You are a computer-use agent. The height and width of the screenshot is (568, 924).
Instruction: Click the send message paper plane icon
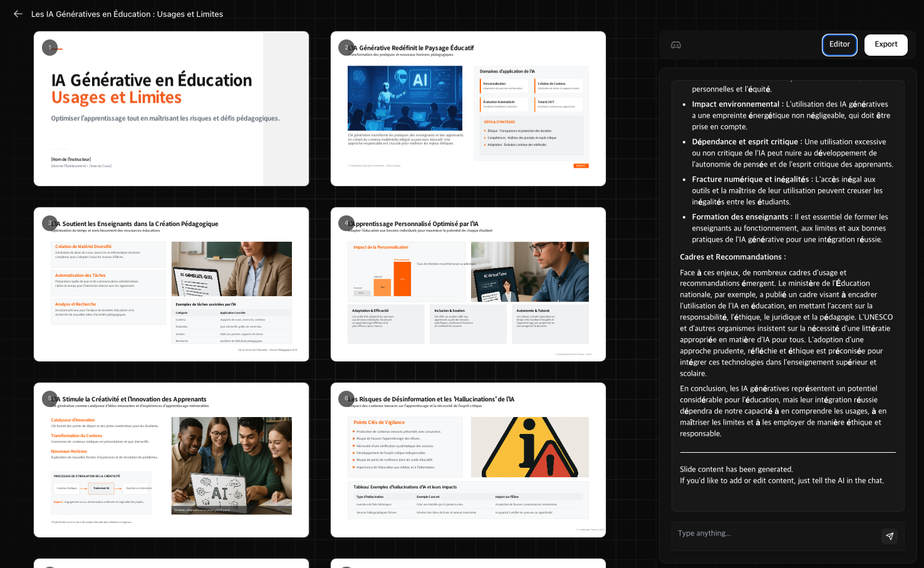(890, 536)
